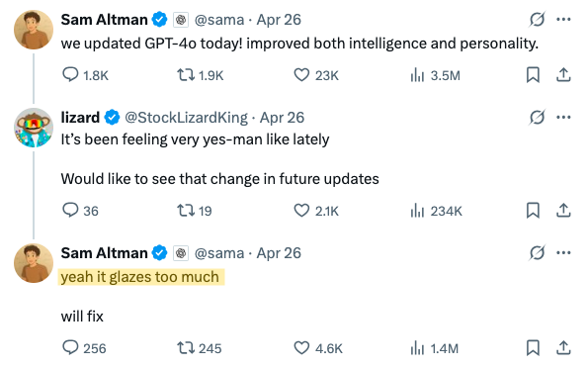This screenshot has width=588, height=368.
Task: Click OpenAI affiliation badge on last tweet
Action: tap(181, 253)
